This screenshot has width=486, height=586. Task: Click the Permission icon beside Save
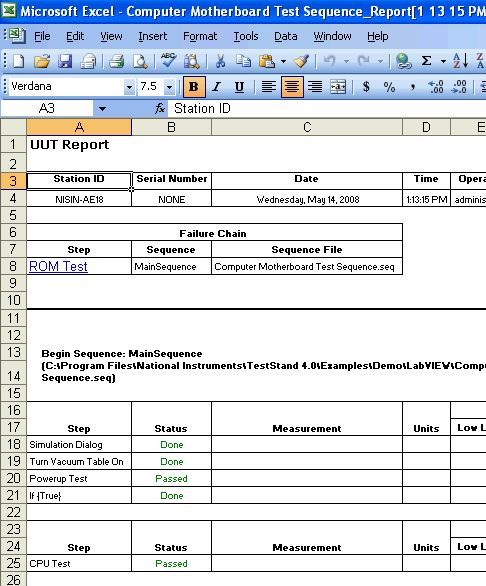pos(88,61)
